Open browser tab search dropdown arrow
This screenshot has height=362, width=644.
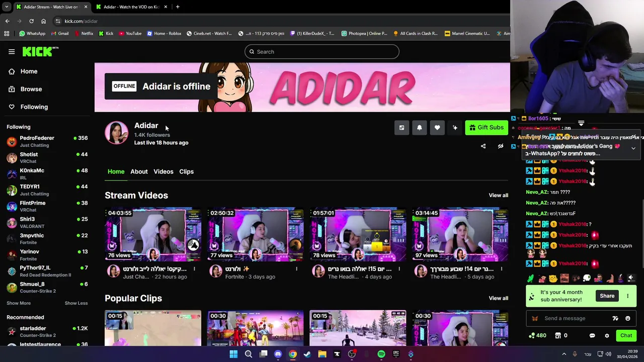coord(7,7)
